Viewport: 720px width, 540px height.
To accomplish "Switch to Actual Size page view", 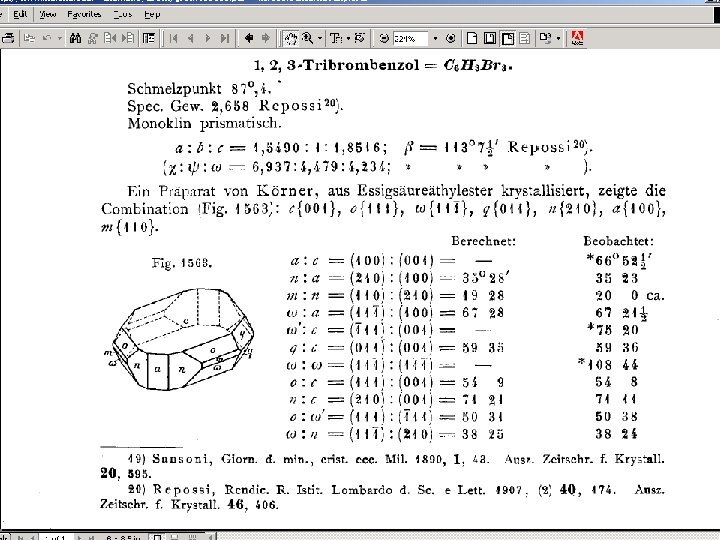I will coord(472,38).
